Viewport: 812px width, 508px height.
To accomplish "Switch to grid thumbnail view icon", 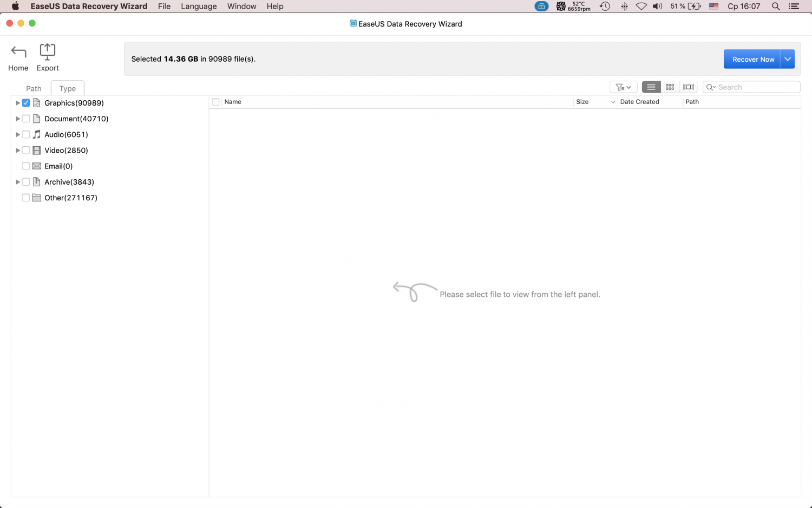I will pos(670,87).
